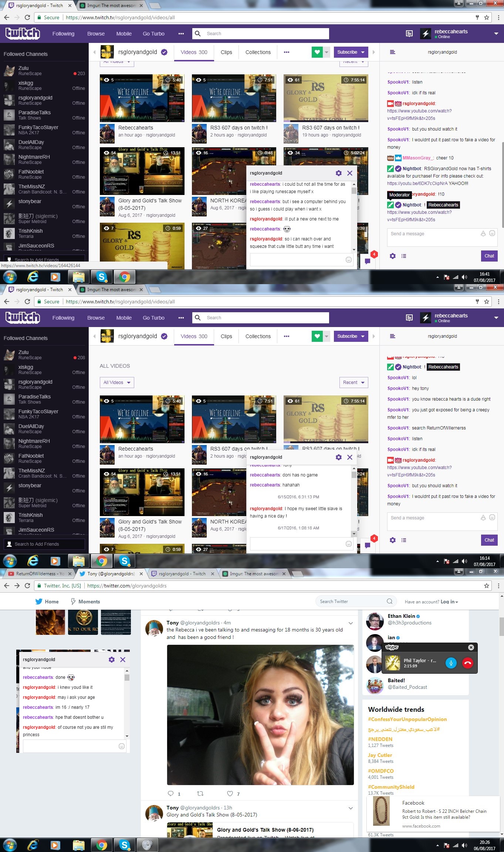Screen dimensions: 504x852
Task: Open the Collections tab in the middle window
Action: [x=258, y=336]
